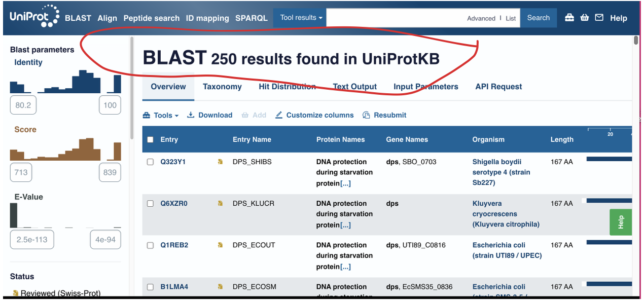The height and width of the screenshot is (300, 644).
Task: Open organism Kluyvera cryocrescens link
Action: click(506, 214)
